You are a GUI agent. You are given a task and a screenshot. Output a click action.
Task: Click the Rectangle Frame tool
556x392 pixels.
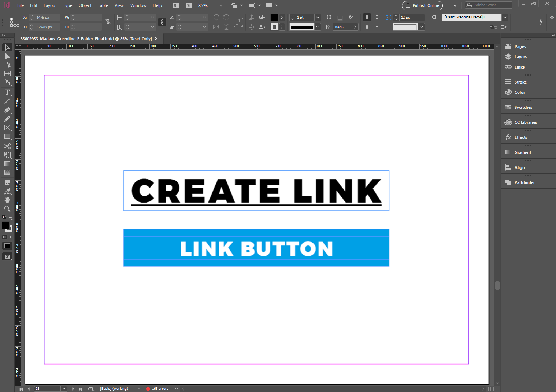[x=7, y=127]
